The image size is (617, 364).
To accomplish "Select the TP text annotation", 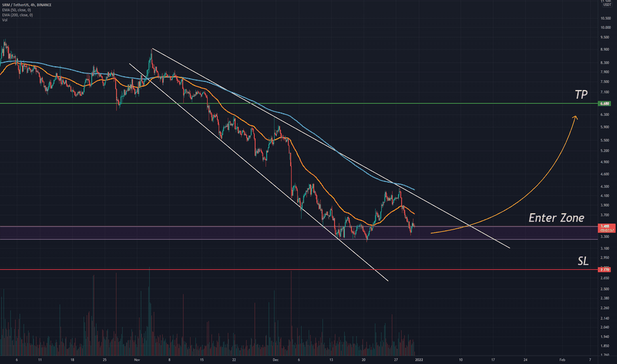I will [581, 95].
